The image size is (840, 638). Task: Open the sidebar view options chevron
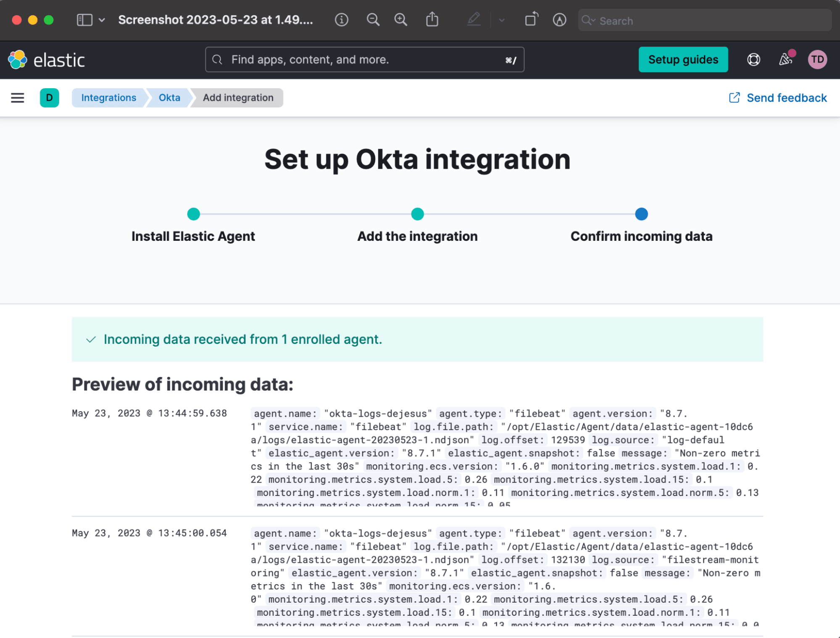tap(102, 20)
